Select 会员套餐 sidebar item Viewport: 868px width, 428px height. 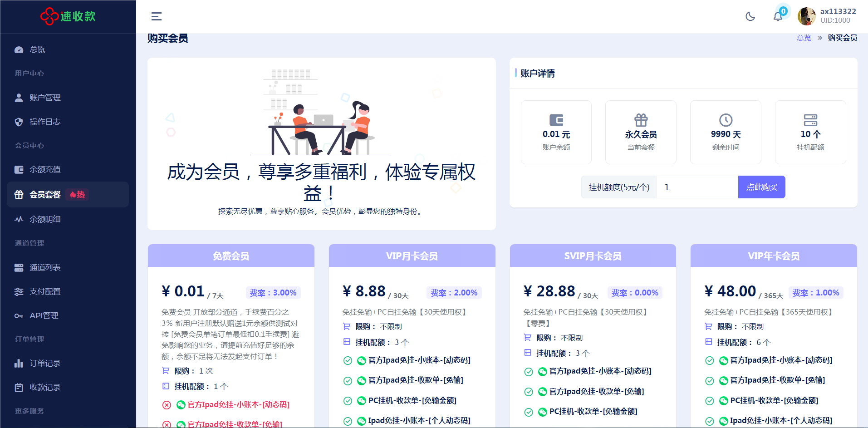point(45,195)
